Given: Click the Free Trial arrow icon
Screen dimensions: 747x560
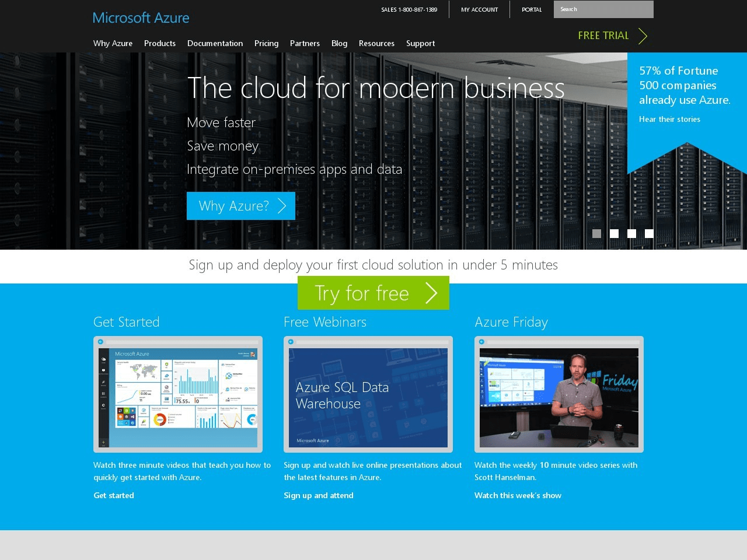Looking at the screenshot, I should 643,36.
